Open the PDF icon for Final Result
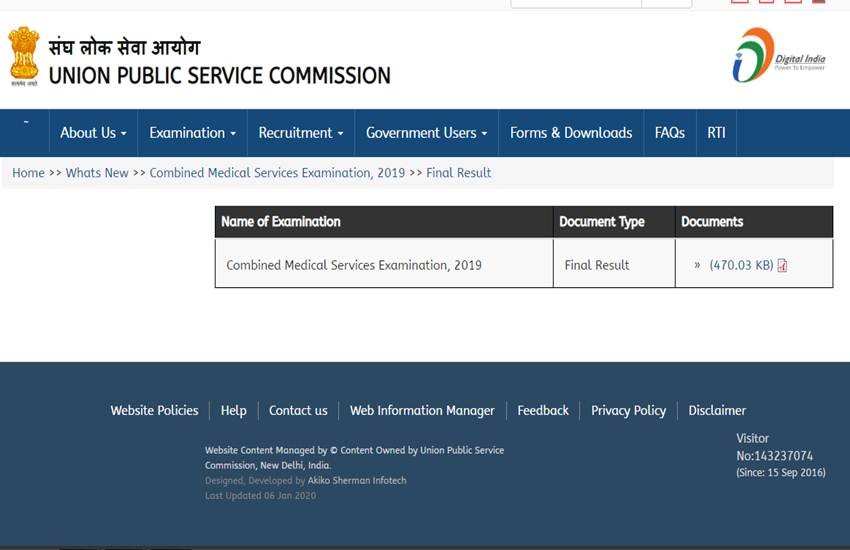Screen dimensions: 850x550 pyautogui.click(x=782, y=266)
